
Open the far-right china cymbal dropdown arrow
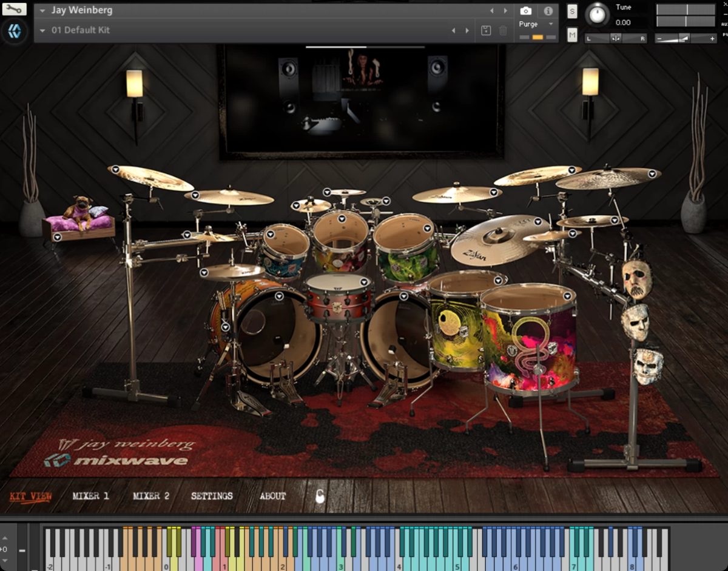[x=652, y=173]
